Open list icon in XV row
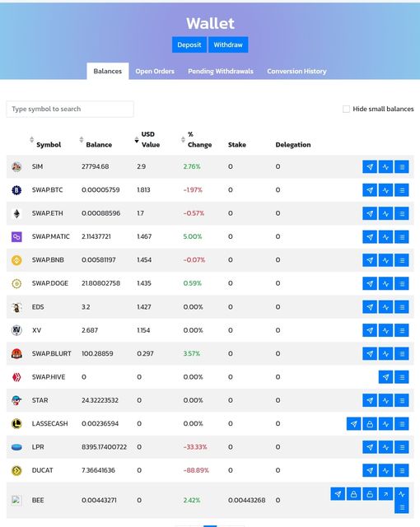Image resolution: width=420 pixels, height=527 pixels. click(x=402, y=330)
